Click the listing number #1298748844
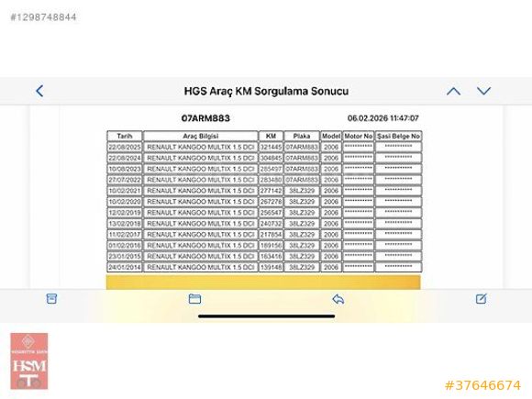532x399 pixels. pyautogui.click(x=43, y=17)
